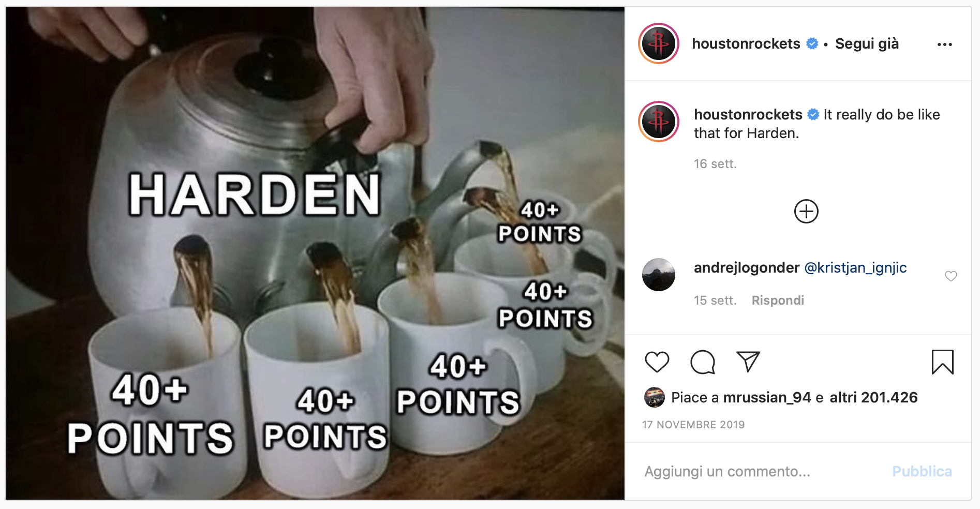Image resolution: width=980 pixels, height=509 pixels.
Task: Load more comments with plus circle
Action: coord(806,211)
